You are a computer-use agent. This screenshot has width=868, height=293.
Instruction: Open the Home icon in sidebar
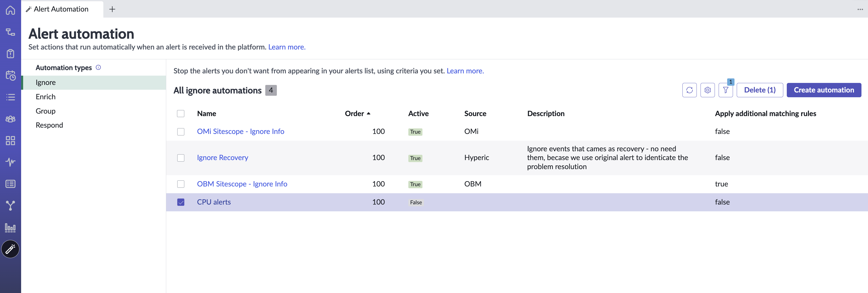point(11,10)
